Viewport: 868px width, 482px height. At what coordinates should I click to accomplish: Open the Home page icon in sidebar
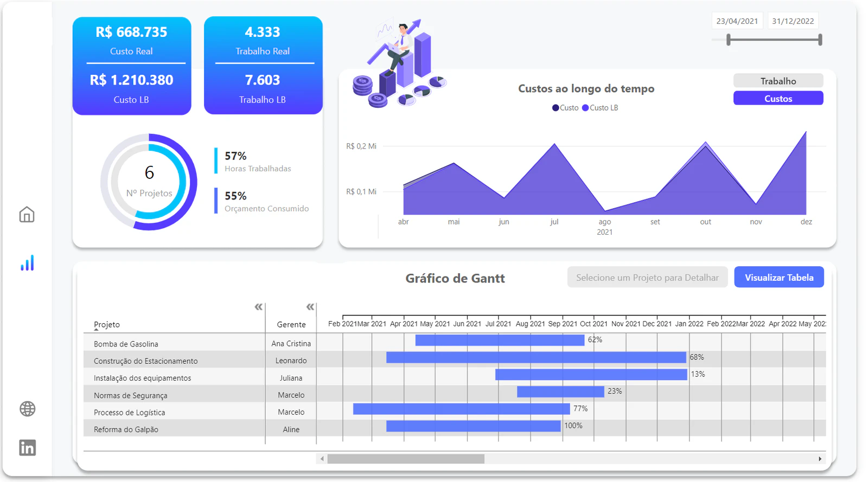(x=27, y=215)
